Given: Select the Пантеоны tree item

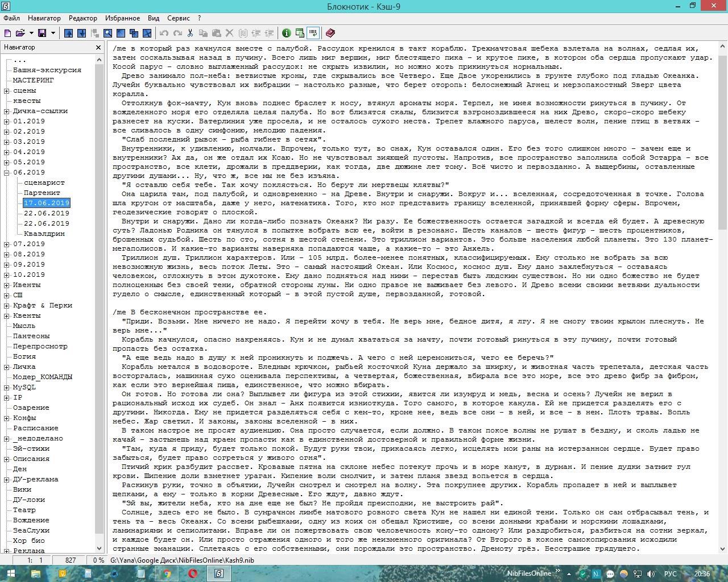Looking at the screenshot, I should 31,336.
